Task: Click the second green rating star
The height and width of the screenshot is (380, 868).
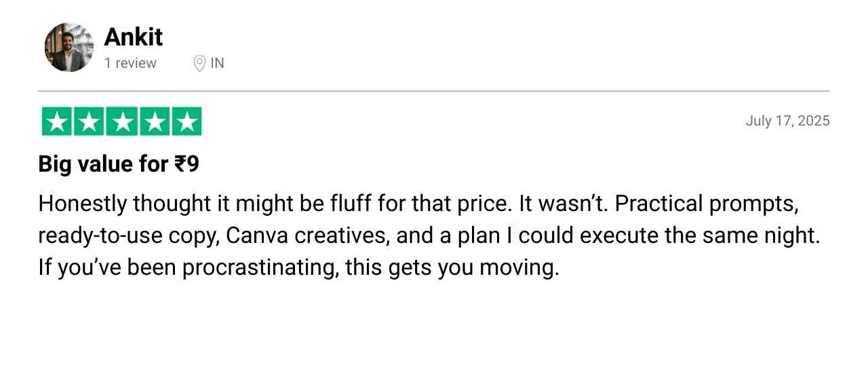Action: point(90,121)
